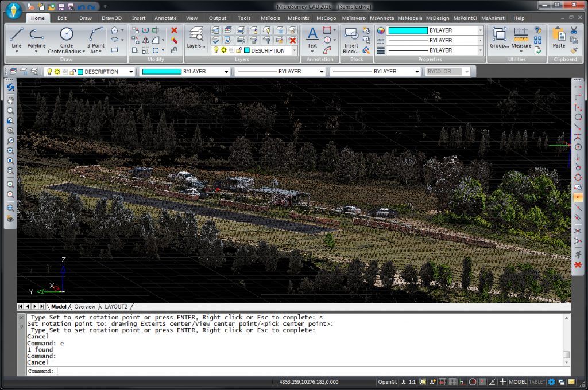This screenshot has height=390, width=588.
Task: Open the Measure tool
Action: click(521, 36)
